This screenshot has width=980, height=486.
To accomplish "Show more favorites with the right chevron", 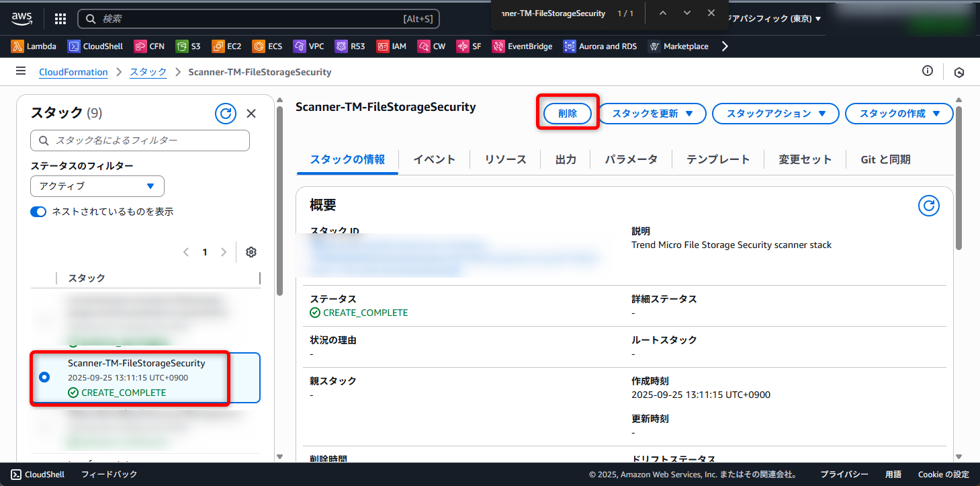I will coord(724,46).
